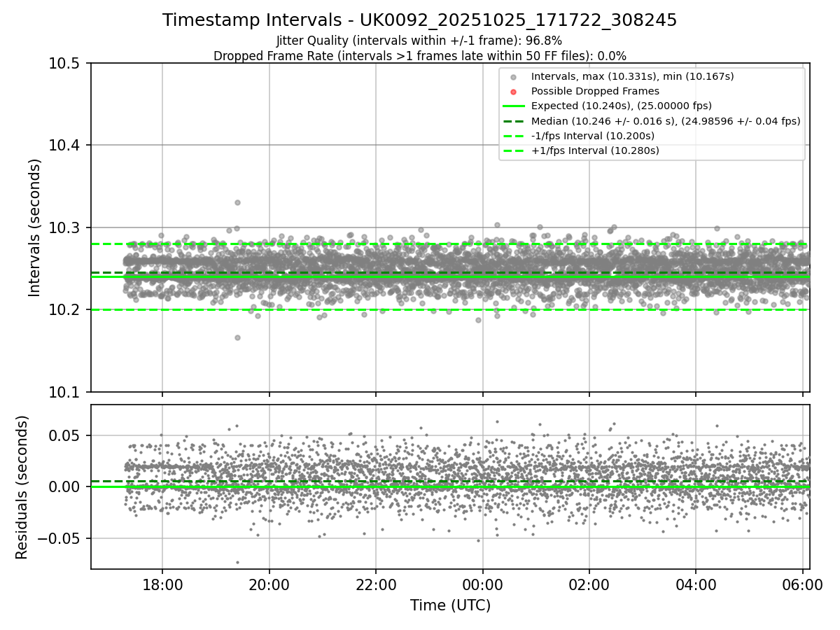Screen dimensions: 840x630
Task: Click the lowest residual outlier point below −0.05
Action: pos(237,562)
